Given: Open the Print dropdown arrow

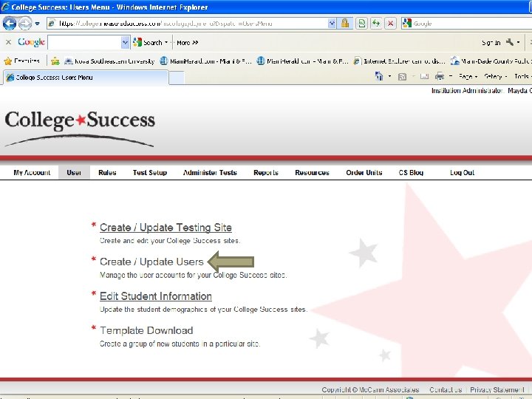Looking at the screenshot, I should point(451,76).
